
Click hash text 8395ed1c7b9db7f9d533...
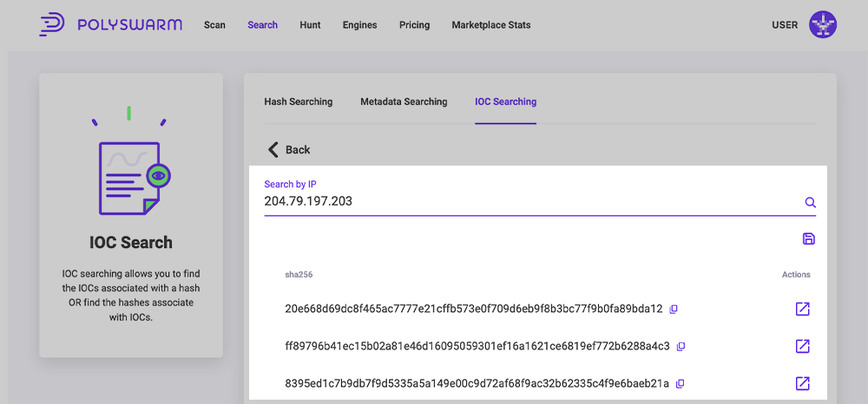(x=477, y=383)
